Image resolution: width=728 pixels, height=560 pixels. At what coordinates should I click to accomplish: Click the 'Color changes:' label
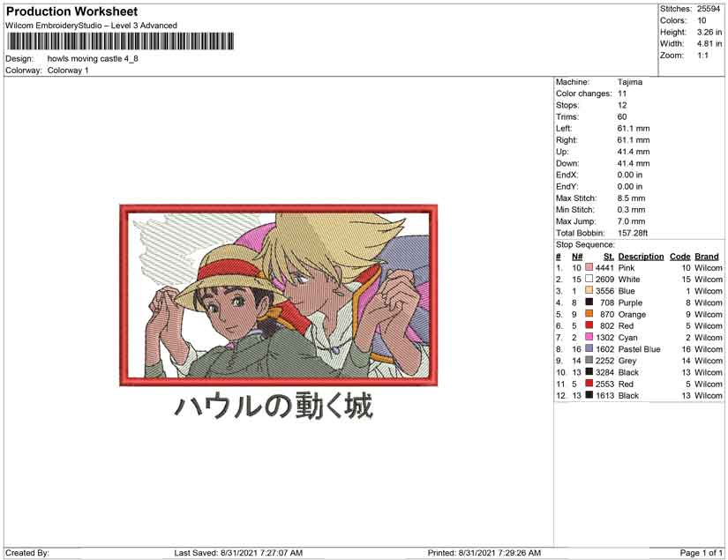[584, 93]
